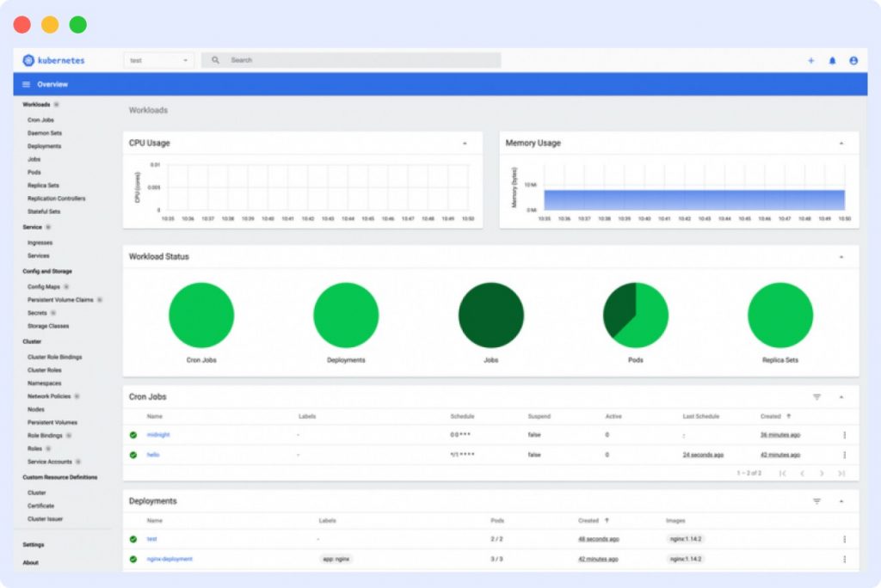
Task: Click the green status icon beside the hello cron job
Action: click(x=132, y=455)
